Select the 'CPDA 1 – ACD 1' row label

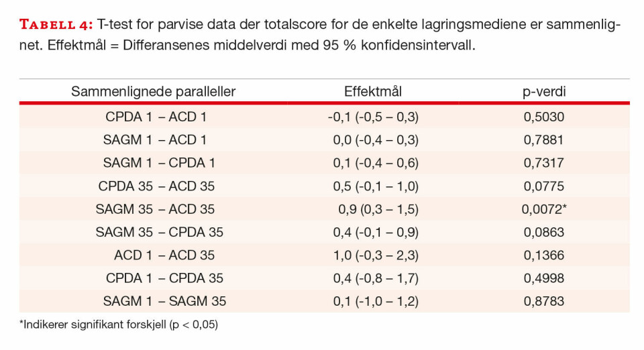156,117
